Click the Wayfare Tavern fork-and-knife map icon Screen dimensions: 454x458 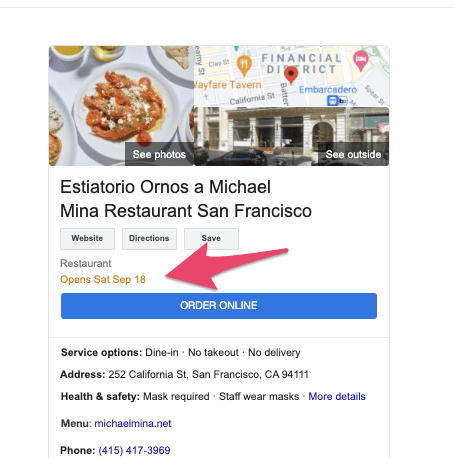pyautogui.click(x=244, y=65)
